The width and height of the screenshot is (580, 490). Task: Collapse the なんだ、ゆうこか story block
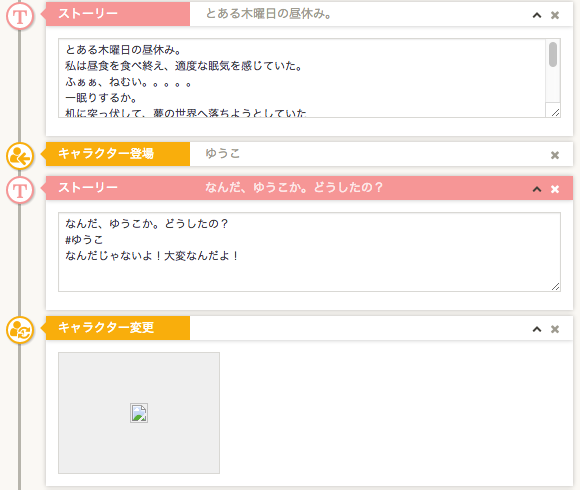click(537, 189)
